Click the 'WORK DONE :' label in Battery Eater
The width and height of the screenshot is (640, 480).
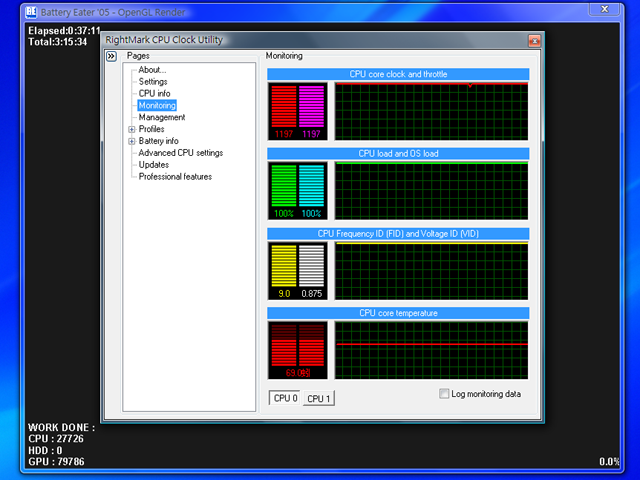pos(61,427)
